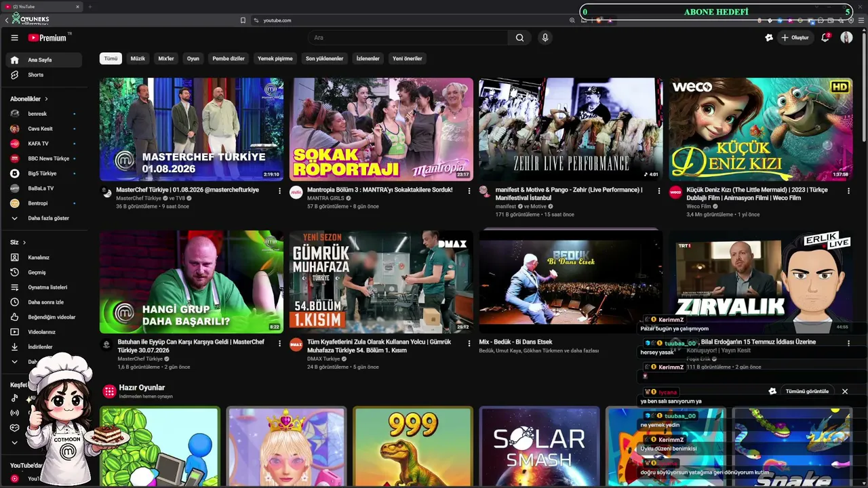This screenshot has height=488, width=868.
Task: Click the gaming controller icon under Keşfet
Action: click(14, 428)
